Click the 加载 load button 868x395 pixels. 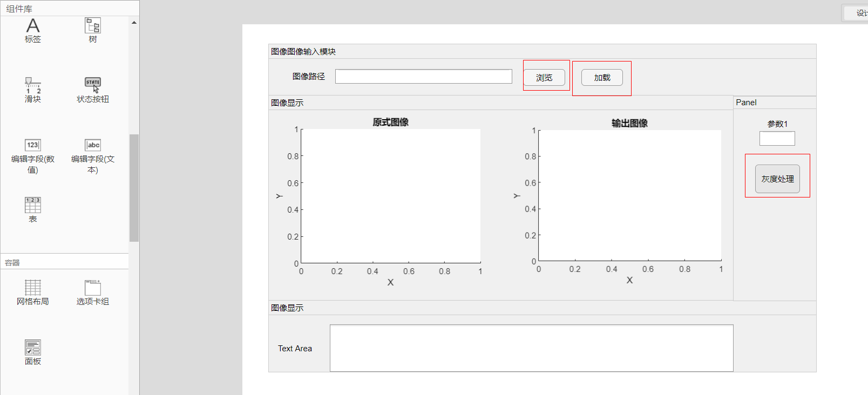[x=602, y=78]
